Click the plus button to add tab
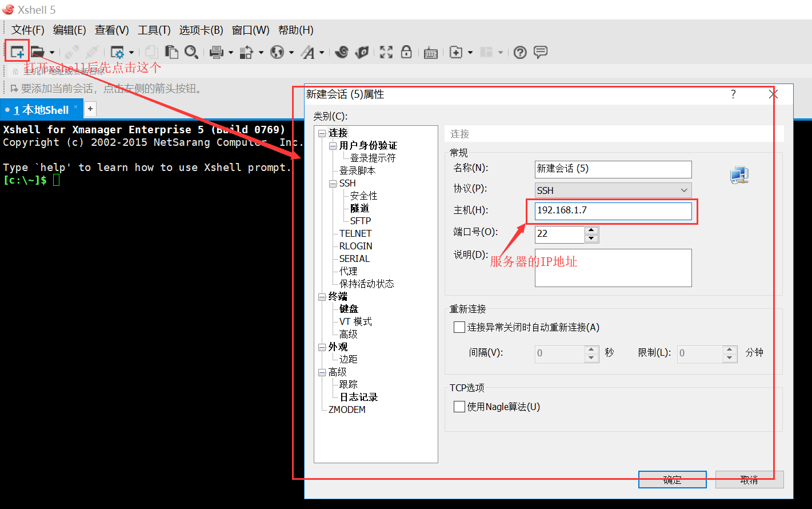The height and width of the screenshot is (509, 812). pyautogui.click(x=90, y=109)
